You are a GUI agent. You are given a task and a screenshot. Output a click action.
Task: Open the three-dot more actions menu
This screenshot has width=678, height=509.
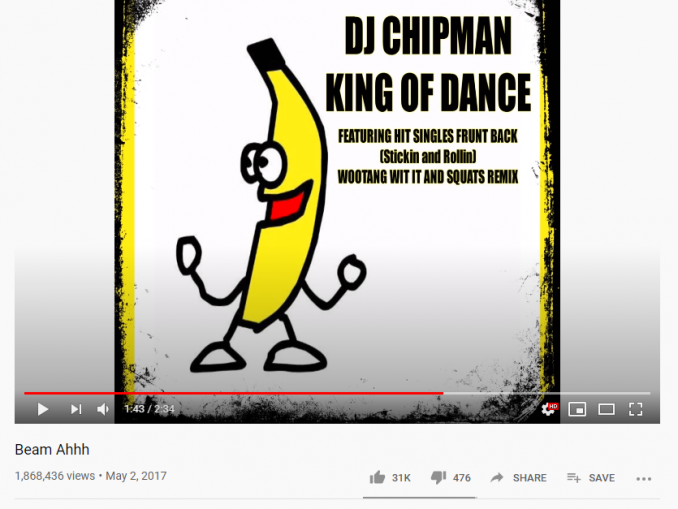644,478
